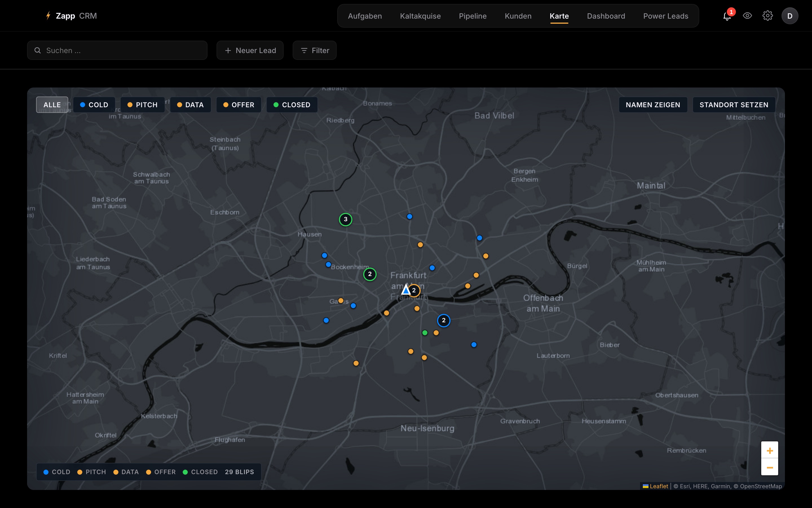
Task: Zoom out the map with minus
Action: (770, 467)
